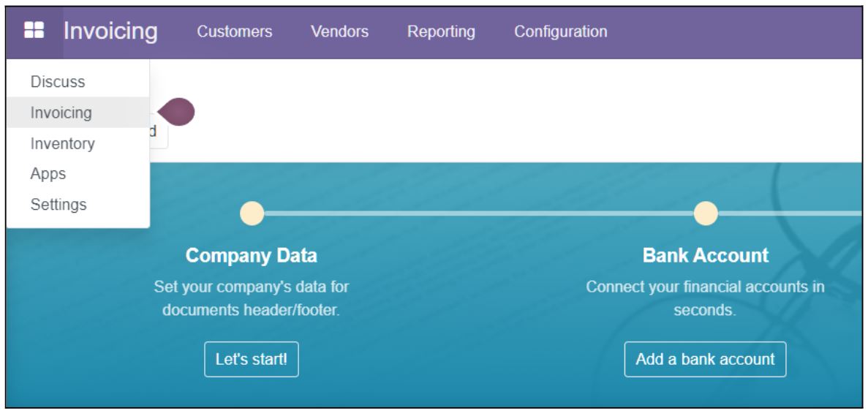This screenshot has width=868, height=416.
Task: Select Discuss in the apps dropdown
Action: click(78, 82)
